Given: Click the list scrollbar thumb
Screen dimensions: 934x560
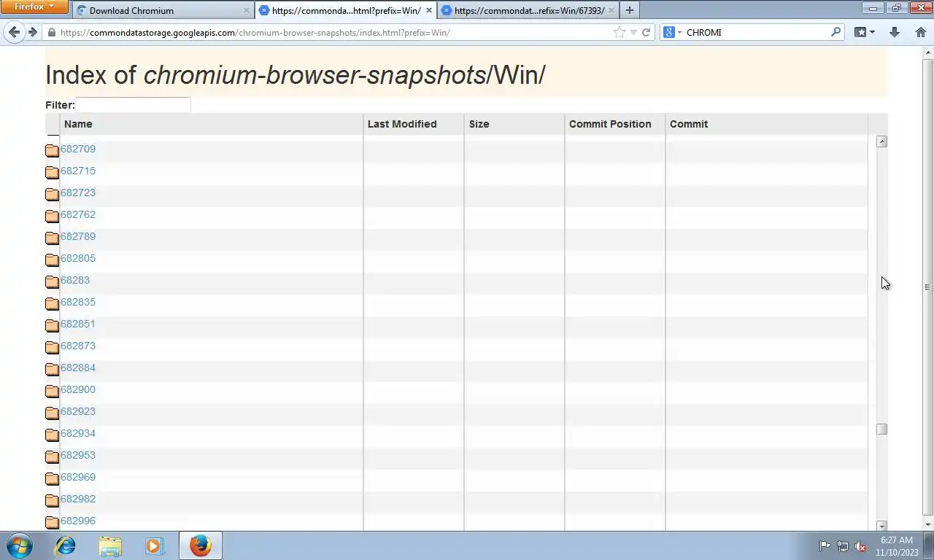Looking at the screenshot, I should point(881,429).
